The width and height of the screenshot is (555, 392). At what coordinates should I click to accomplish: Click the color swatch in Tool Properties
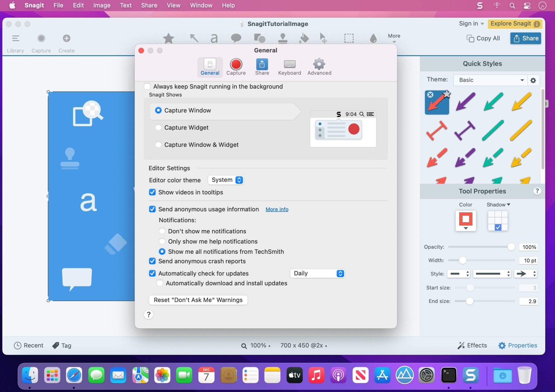[465, 219]
